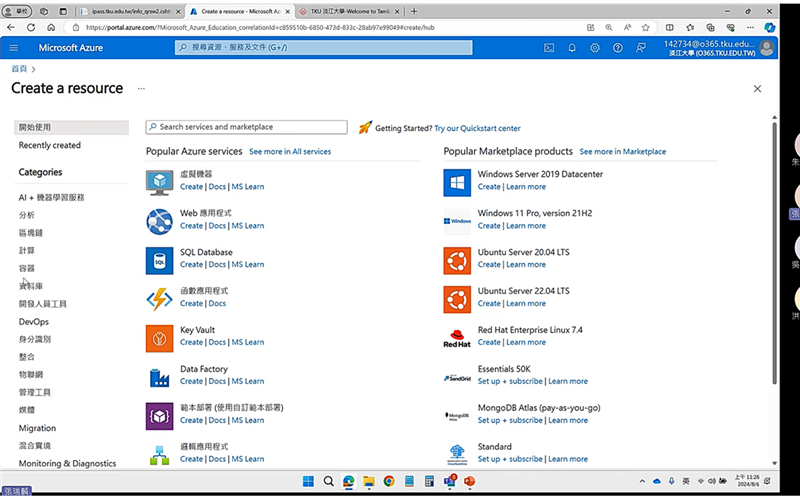800x499 pixels.
Task: Click the Red Hat Enterprise Linux icon
Action: (x=457, y=337)
